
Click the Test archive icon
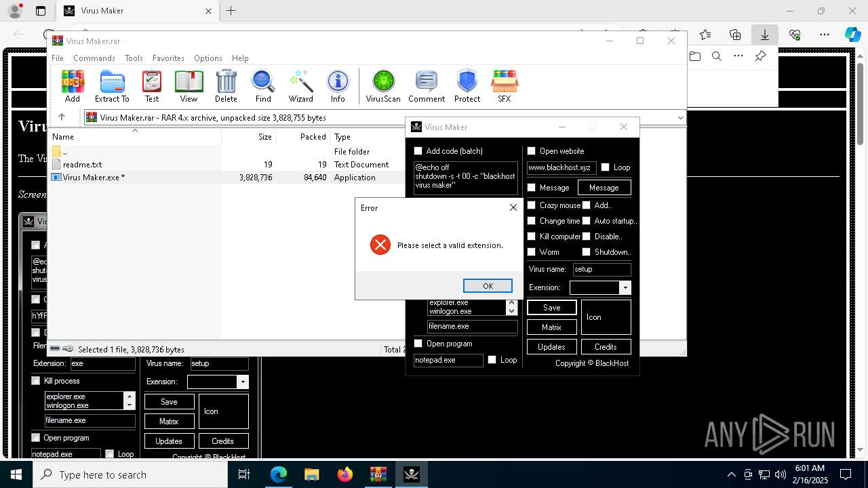point(152,86)
